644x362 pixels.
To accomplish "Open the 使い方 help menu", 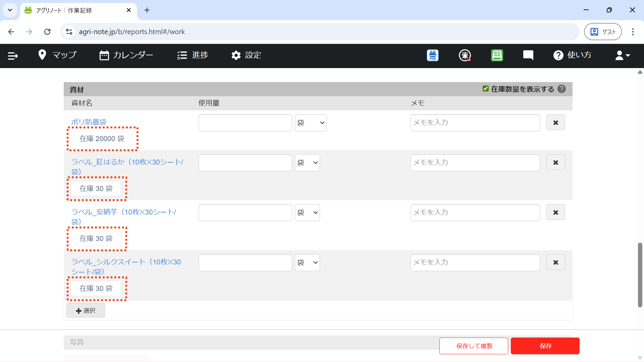I will pos(572,55).
